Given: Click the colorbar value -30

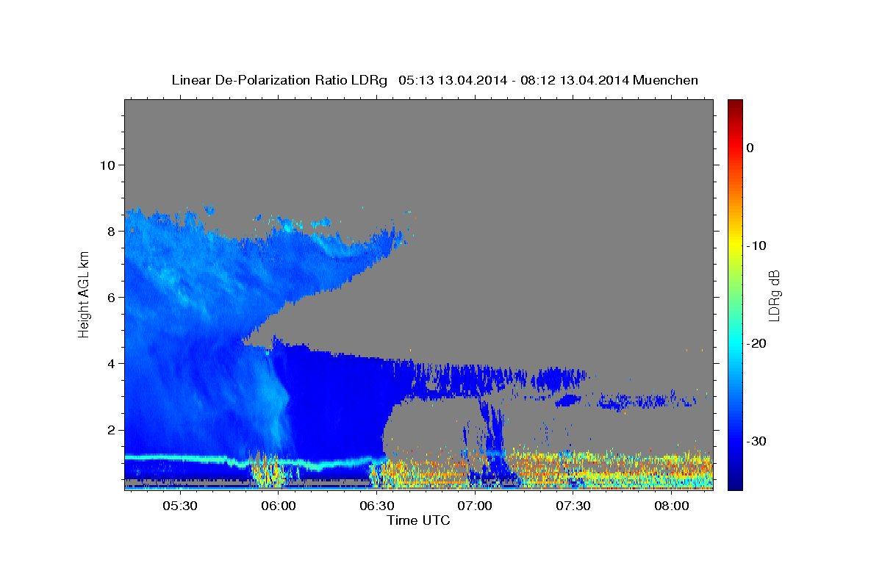Looking at the screenshot, I should point(756,441).
